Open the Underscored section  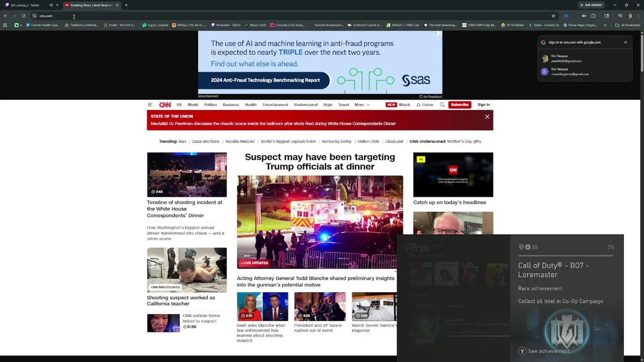click(306, 105)
